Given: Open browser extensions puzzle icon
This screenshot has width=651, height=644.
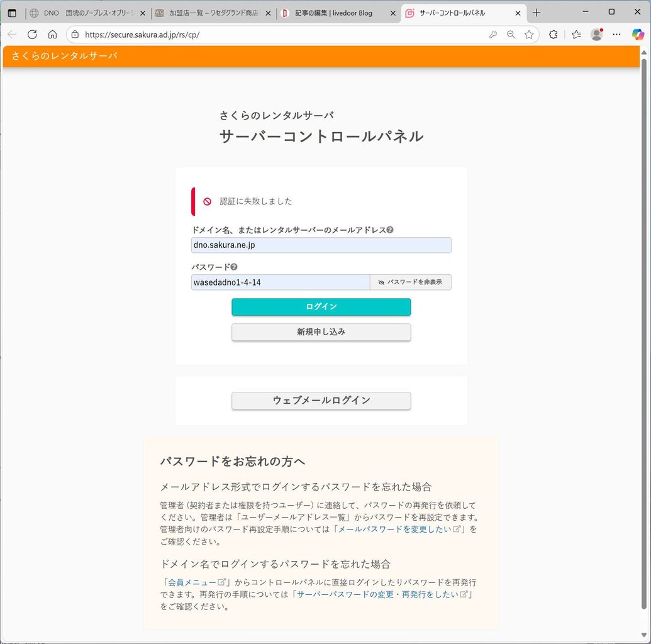Looking at the screenshot, I should [553, 35].
